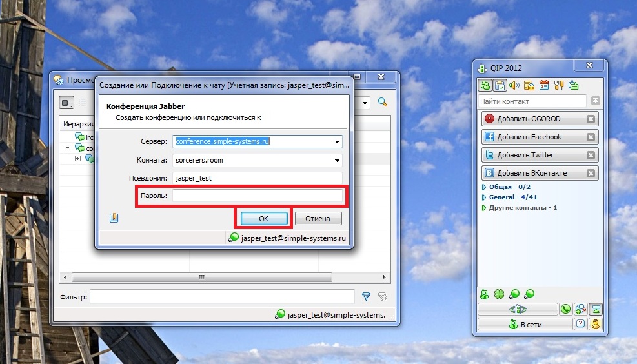Image resolution: width=637 pixels, height=364 pixels.
Task: Click jasper_test account in browse window status bar
Action: pos(336,315)
